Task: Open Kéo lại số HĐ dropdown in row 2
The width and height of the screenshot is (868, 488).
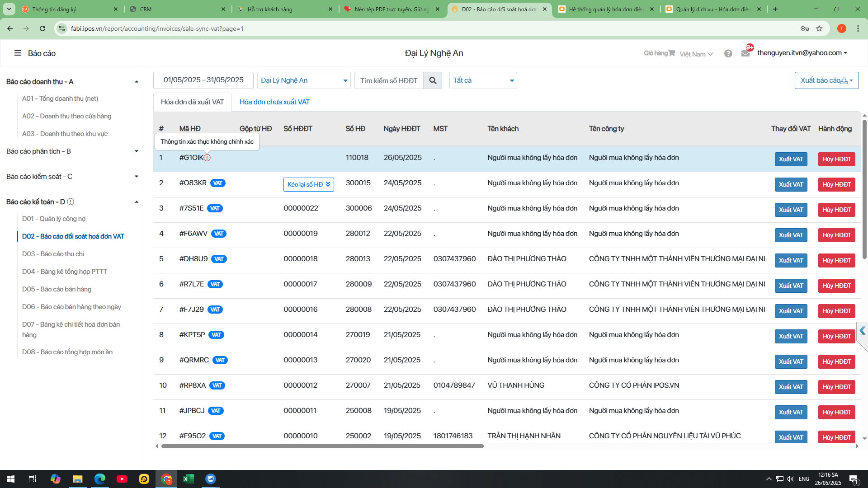Action: coord(308,184)
